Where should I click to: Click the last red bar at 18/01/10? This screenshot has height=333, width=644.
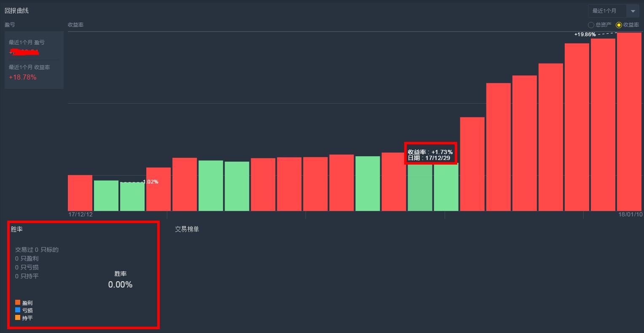click(629, 122)
